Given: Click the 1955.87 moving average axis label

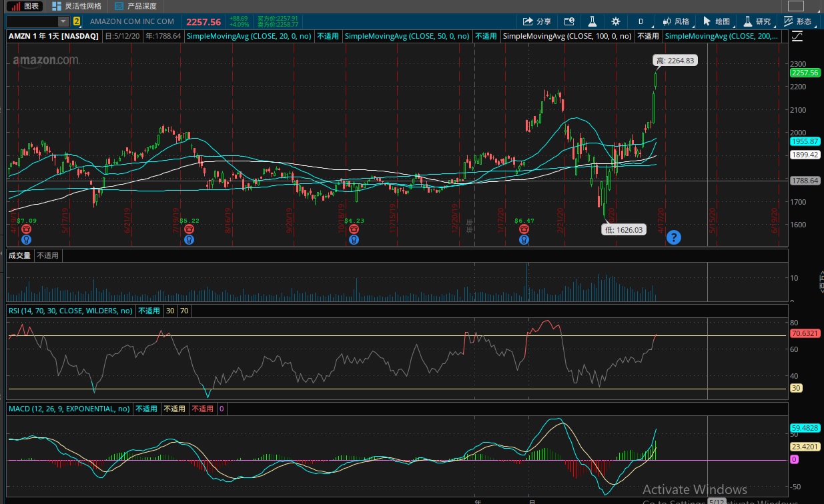Looking at the screenshot, I should click(805, 142).
